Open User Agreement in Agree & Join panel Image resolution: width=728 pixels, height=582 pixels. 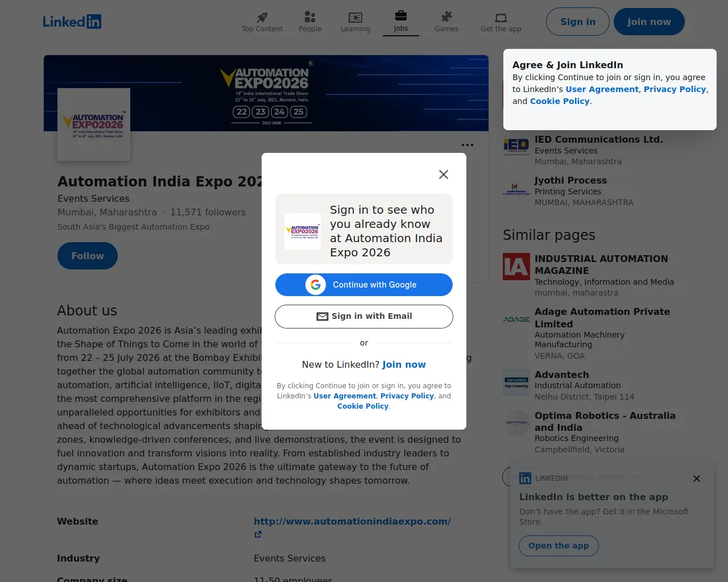click(602, 89)
